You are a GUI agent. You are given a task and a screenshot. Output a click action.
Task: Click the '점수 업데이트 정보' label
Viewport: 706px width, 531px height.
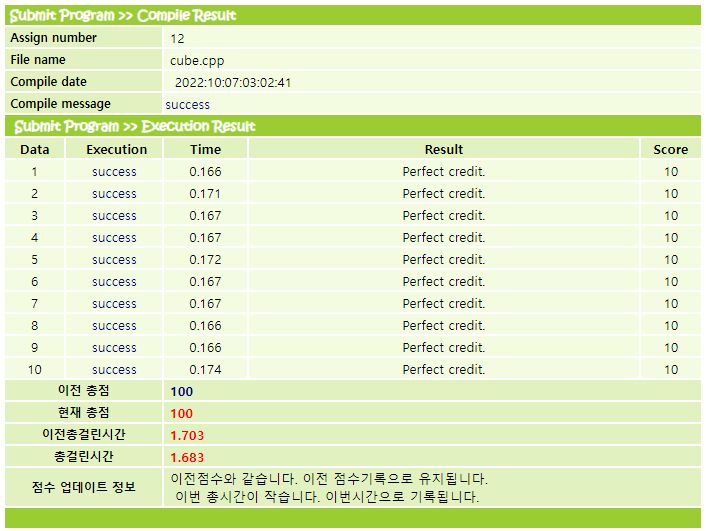(x=83, y=487)
